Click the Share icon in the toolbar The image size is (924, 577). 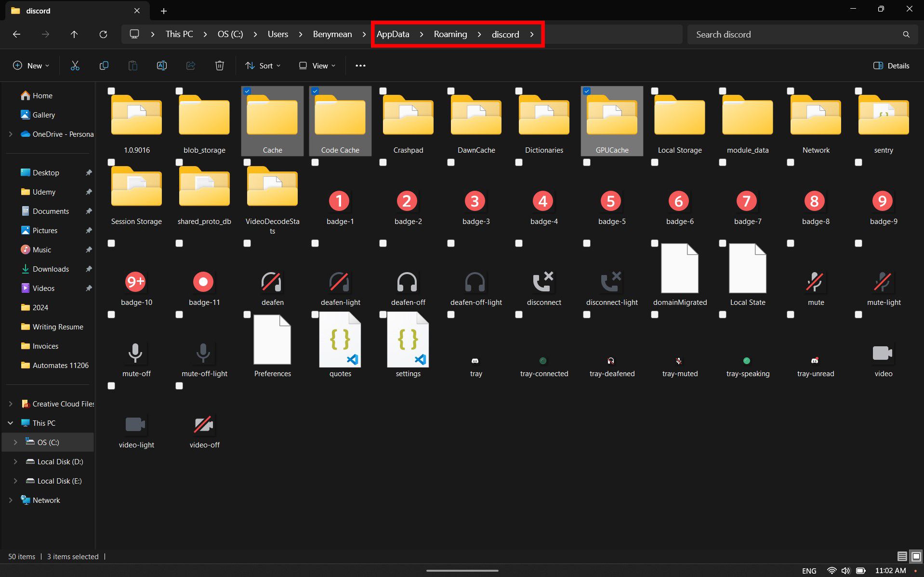190,66
